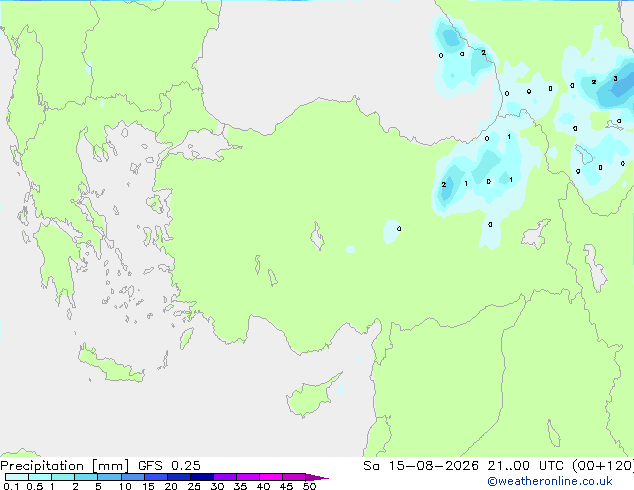Click the '15' legend scale value
The width and height of the screenshot is (634, 490).
[x=148, y=486]
